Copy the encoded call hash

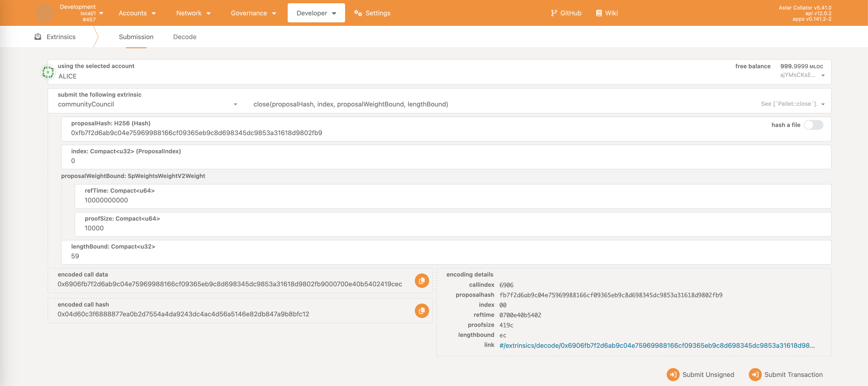coord(422,311)
